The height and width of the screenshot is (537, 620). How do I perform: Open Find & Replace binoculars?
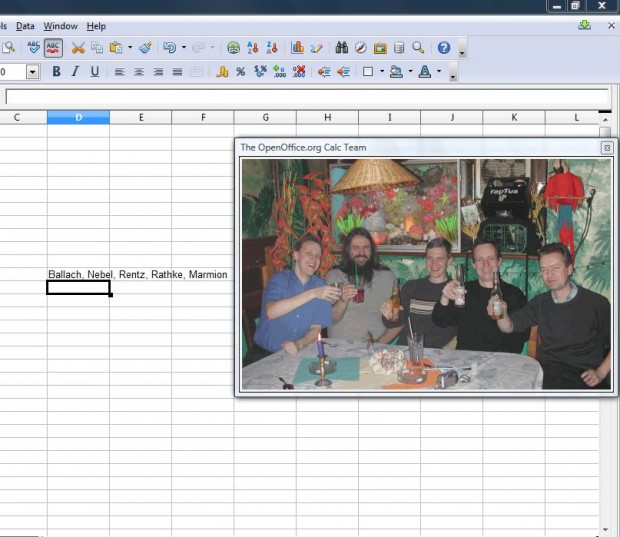(x=342, y=48)
